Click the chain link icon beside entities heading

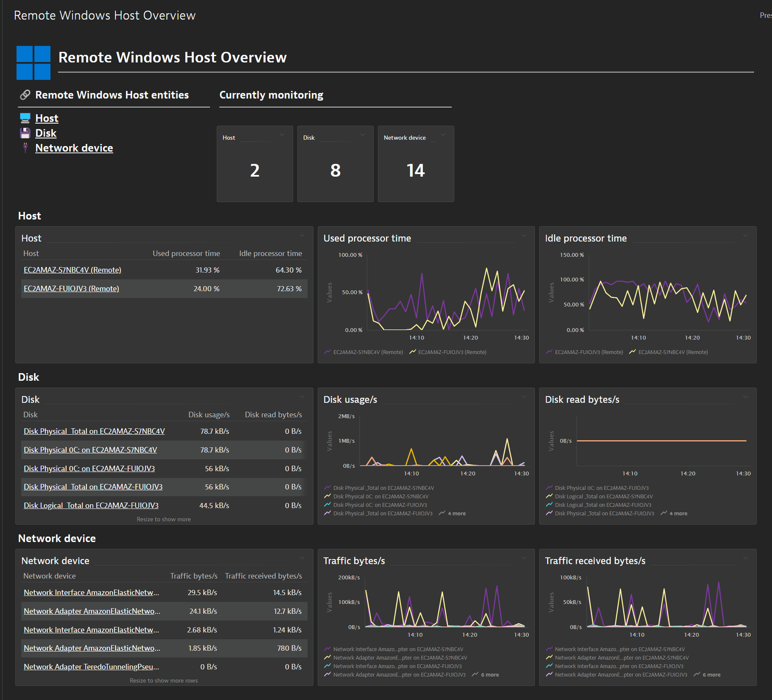(x=25, y=95)
